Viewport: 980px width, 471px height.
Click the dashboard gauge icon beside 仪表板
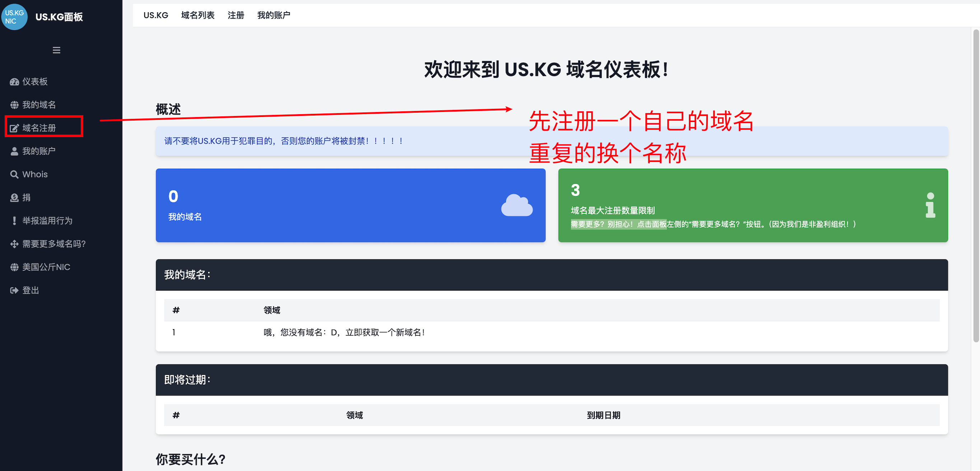tap(14, 82)
